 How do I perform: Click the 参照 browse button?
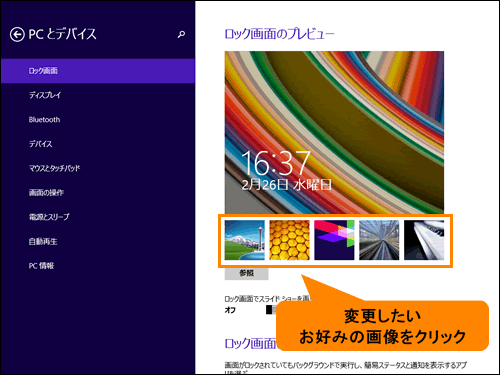[247, 273]
